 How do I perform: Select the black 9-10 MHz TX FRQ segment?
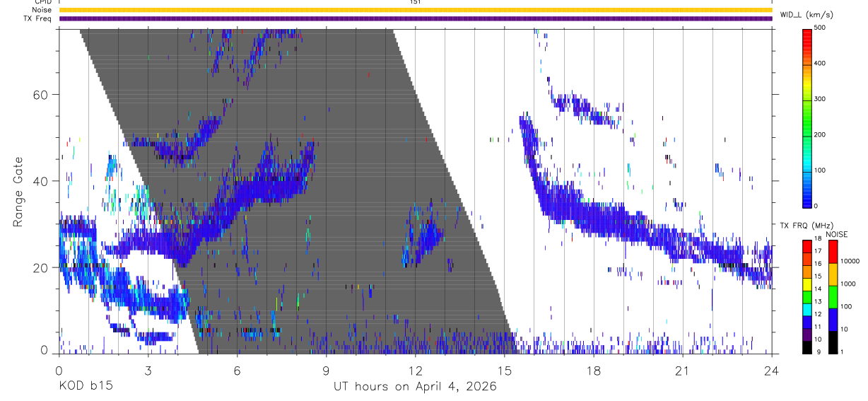(x=807, y=347)
